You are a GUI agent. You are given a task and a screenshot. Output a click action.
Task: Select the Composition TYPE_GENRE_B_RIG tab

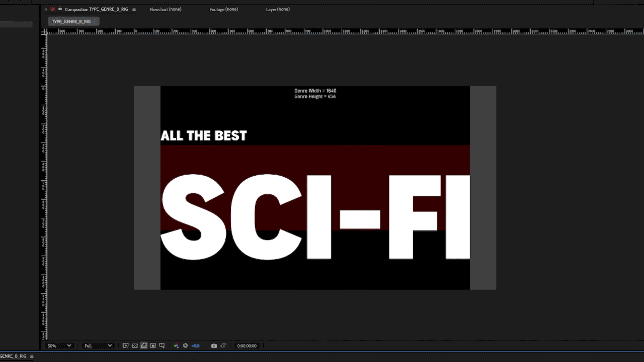(97, 9)
